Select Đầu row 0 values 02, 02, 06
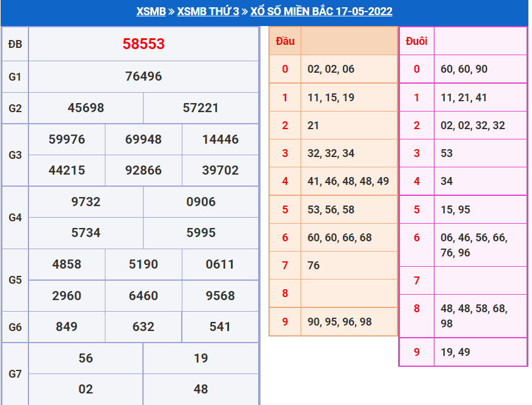 click(331, 69)
